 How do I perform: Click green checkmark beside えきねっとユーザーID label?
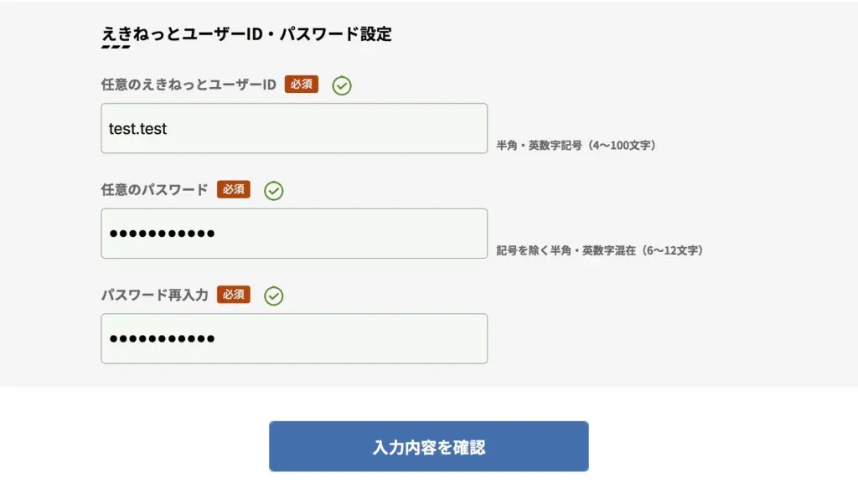click(342, 85)
